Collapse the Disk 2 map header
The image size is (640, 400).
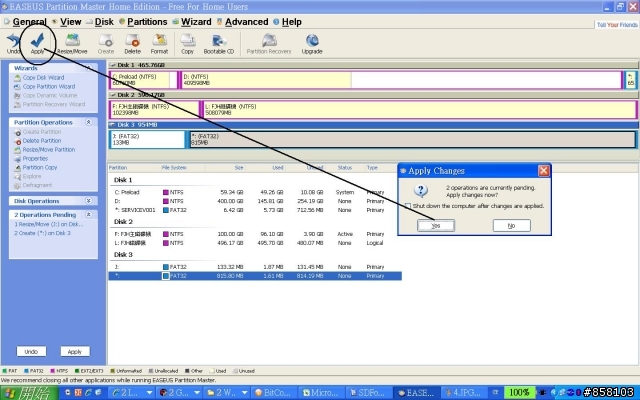pos(113,95)
